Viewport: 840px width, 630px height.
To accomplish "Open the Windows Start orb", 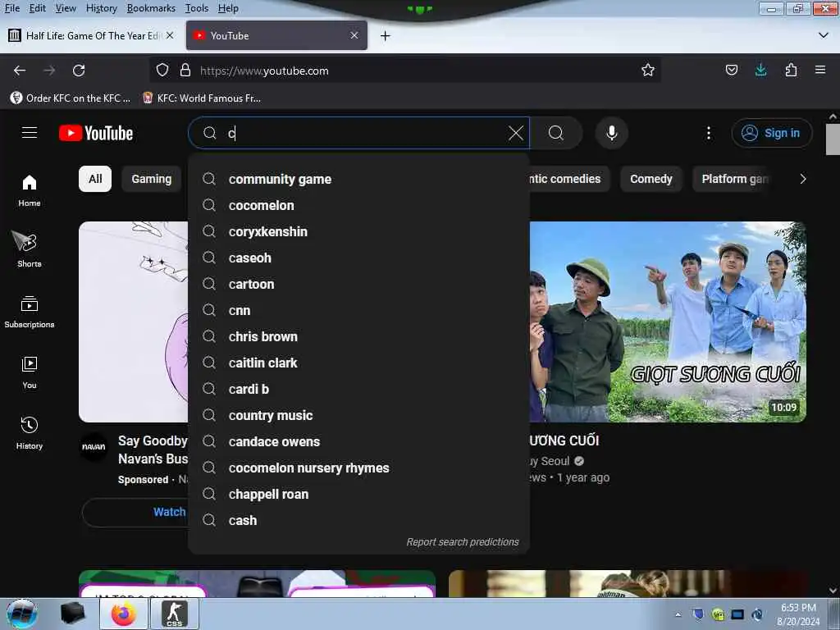I will pyautogui.click(x=22, y=614).
